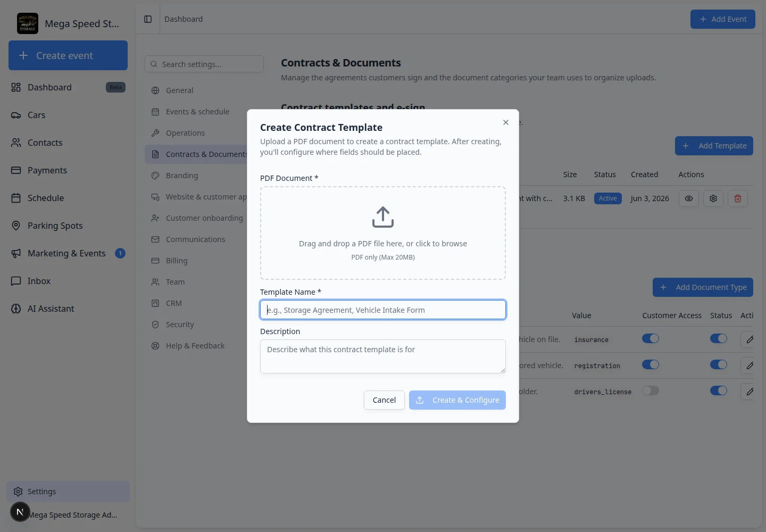
Task: Click the Dashboard grid icon in sidebar
Action: point(16,87)
